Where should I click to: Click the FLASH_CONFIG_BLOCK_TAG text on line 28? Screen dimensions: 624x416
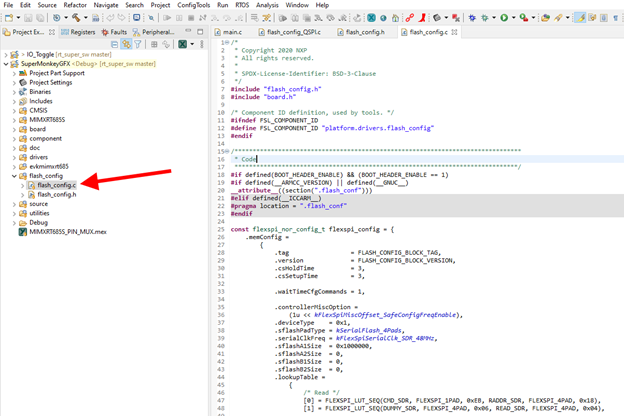pos(398,253)
